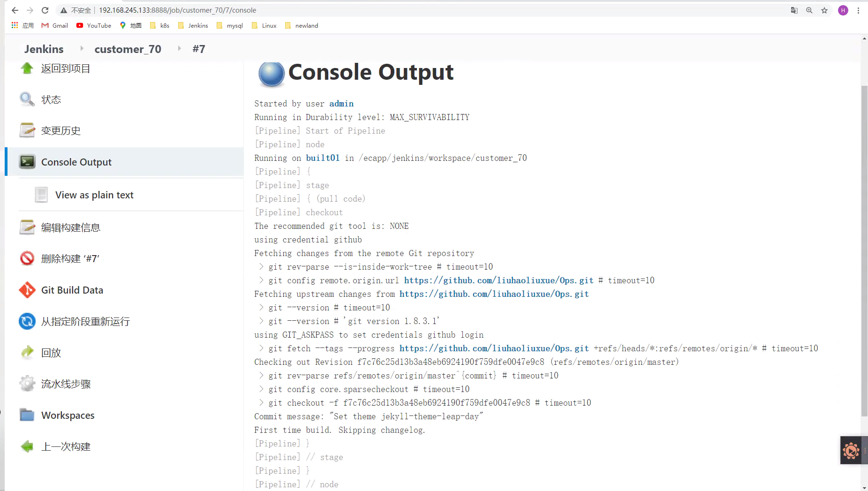Open 回放 sidebar item
868x491 pixels.
pos(51,353)
